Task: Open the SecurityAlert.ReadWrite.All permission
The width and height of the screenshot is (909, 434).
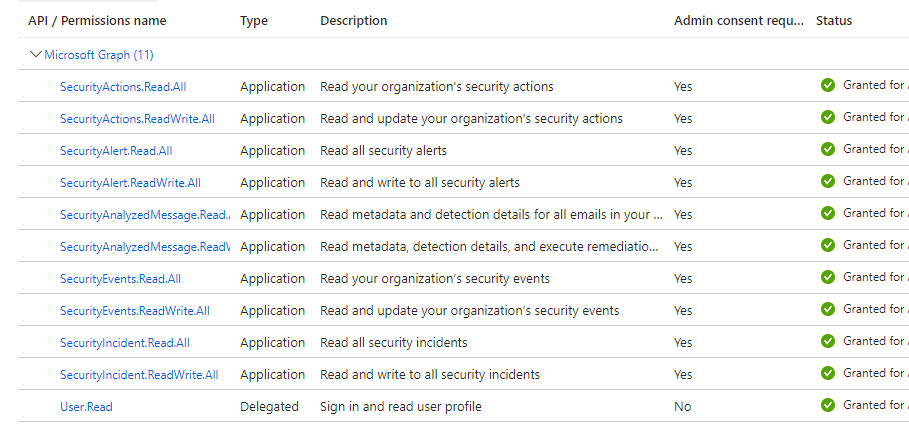Action: tap(130, 183)
